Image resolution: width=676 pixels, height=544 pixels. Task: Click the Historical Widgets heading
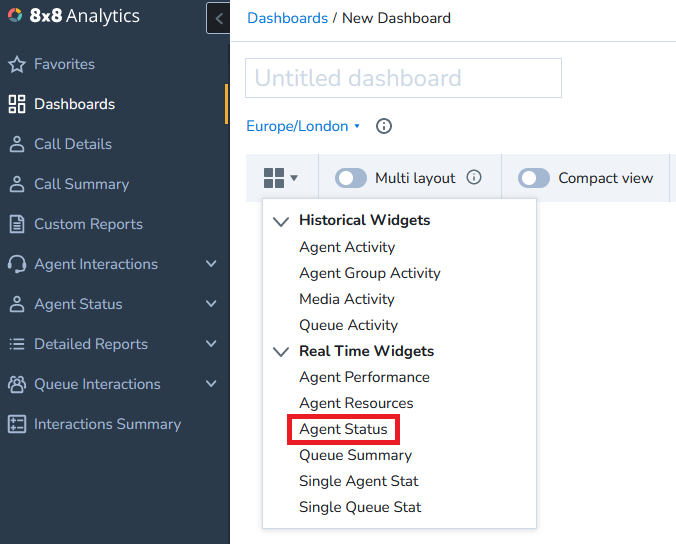pos(365,220)
